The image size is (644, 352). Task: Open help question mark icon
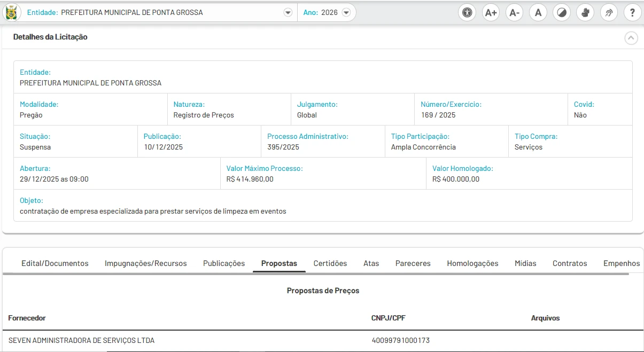click(632, 12)
